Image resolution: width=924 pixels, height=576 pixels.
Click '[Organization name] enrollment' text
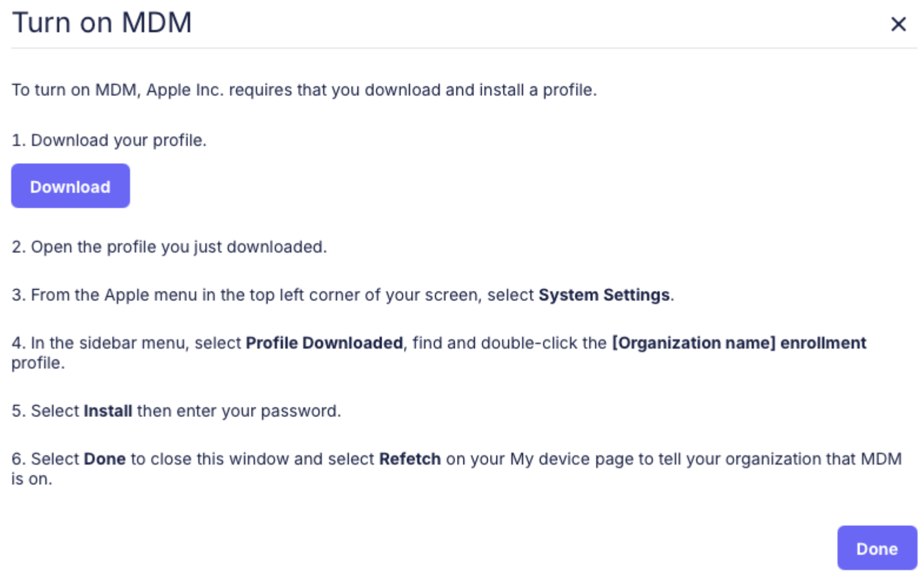739,343
